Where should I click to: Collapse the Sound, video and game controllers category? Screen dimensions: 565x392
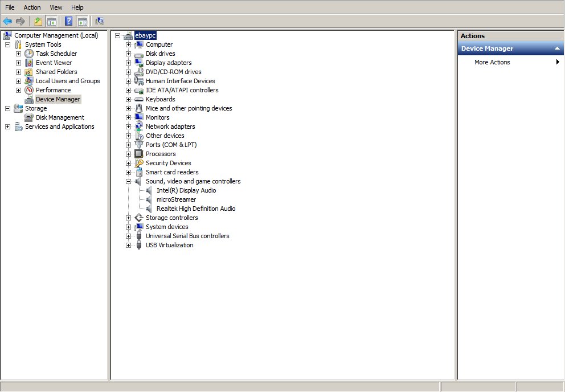pos(128,181)
